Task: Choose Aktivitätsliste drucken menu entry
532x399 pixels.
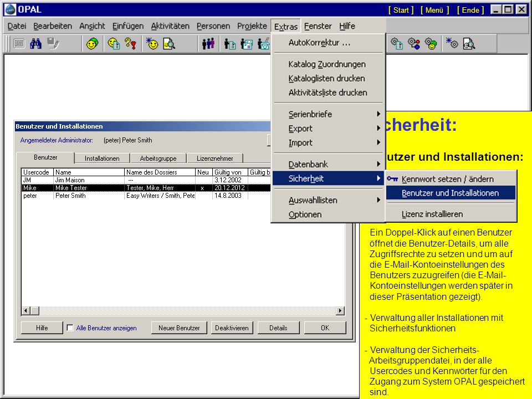Action: 329,93
